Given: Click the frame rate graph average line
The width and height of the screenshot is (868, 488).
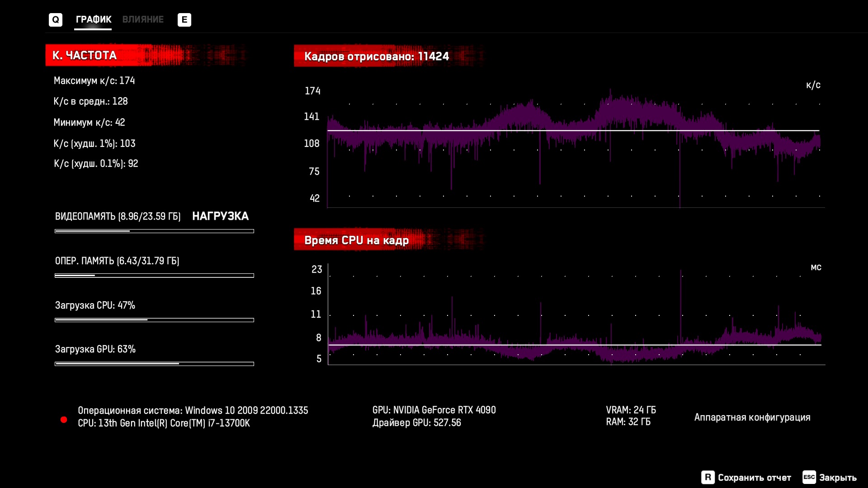Looking at the screenshot, I should point(573,131).
